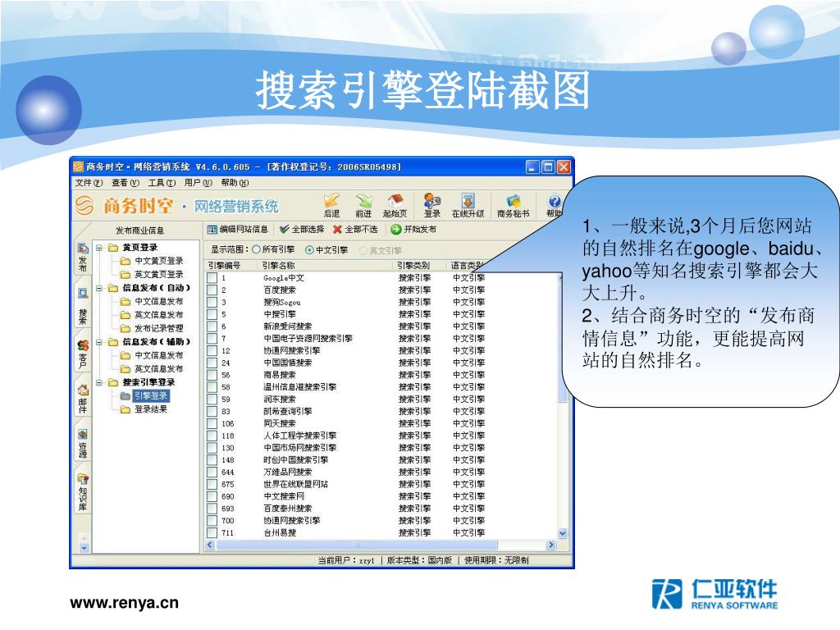Image resolution: width=840 pixels, height=630 pixels.
Task: Select the 所有引擎 radio button
Action: pos(256,249)
